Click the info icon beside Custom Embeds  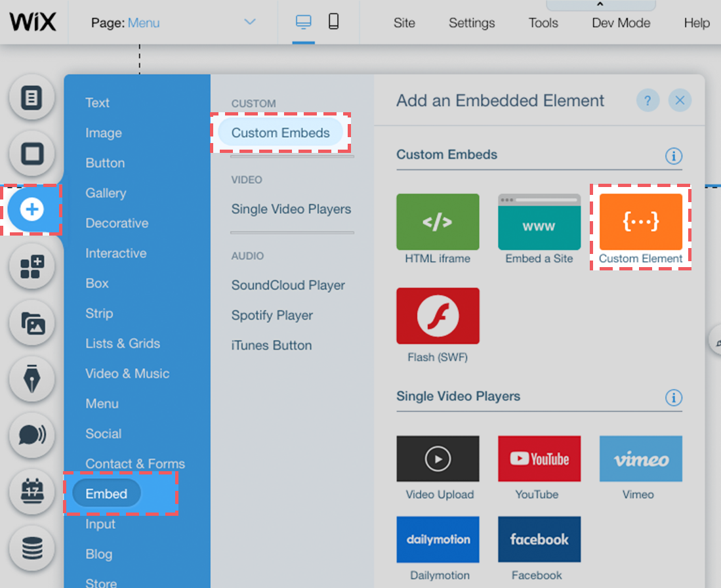[673, 156]
